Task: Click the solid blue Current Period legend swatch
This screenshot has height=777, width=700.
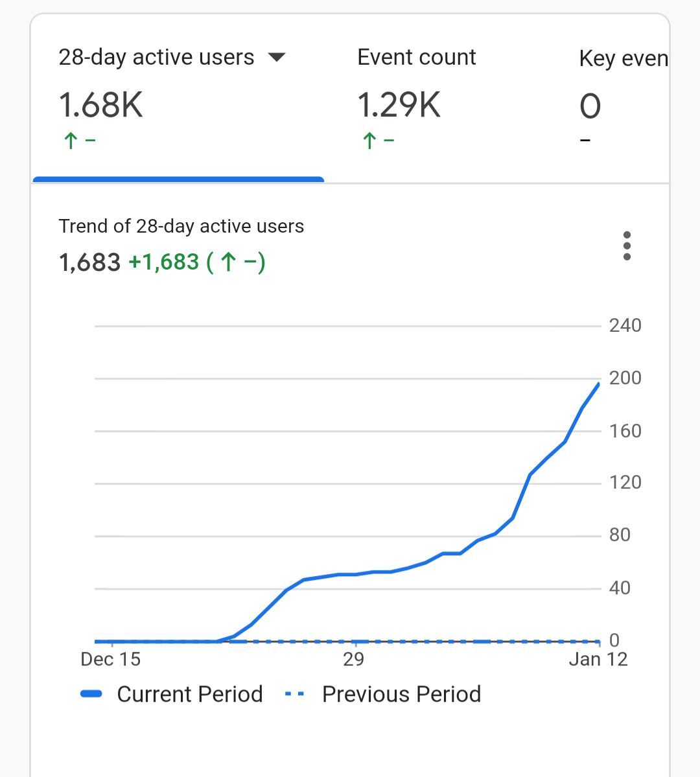Action: click(x=91, y=694)
